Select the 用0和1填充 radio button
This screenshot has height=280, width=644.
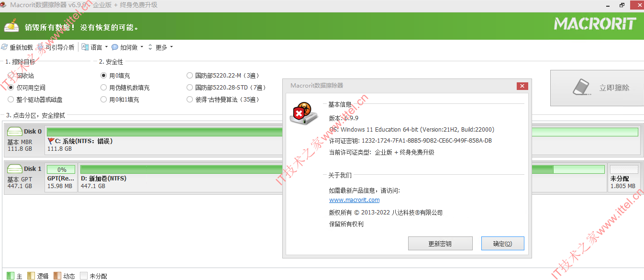pos(104,100)
